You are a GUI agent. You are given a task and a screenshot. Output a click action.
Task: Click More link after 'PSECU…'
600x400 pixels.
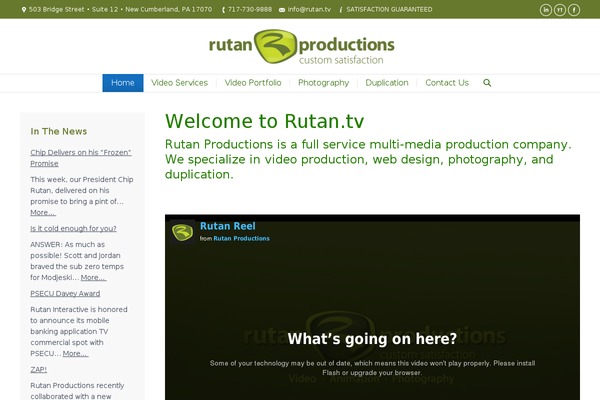coord(75,354)
